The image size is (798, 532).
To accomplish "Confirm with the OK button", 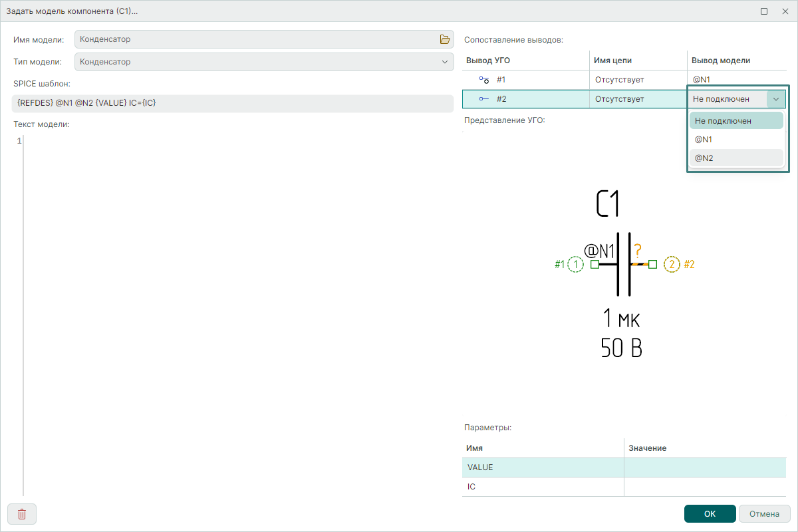I will 710,514.
